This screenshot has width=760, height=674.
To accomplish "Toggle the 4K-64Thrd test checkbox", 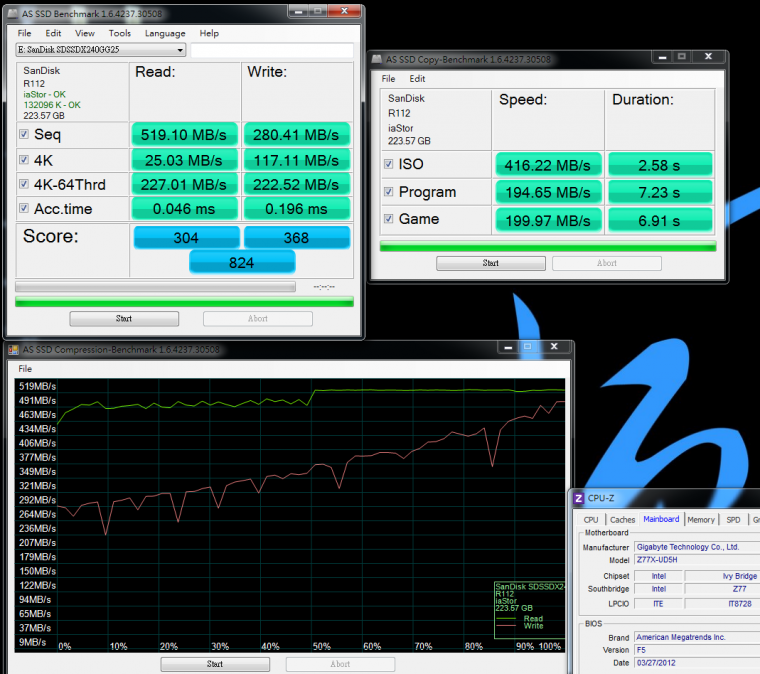I will pyautogui.click(x=24, y=184).
